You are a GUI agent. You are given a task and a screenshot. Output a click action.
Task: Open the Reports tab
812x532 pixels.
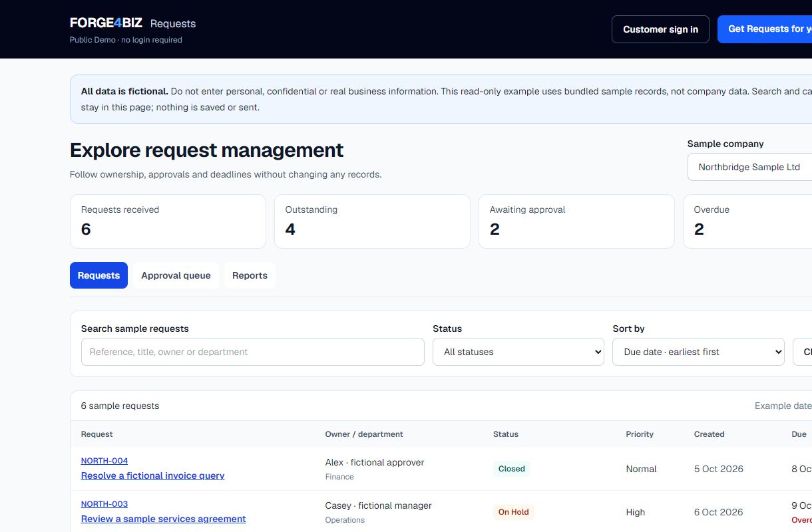[x=250, y=275]
